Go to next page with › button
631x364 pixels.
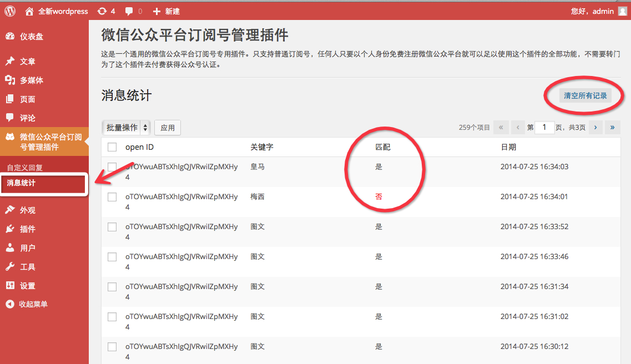595,128
